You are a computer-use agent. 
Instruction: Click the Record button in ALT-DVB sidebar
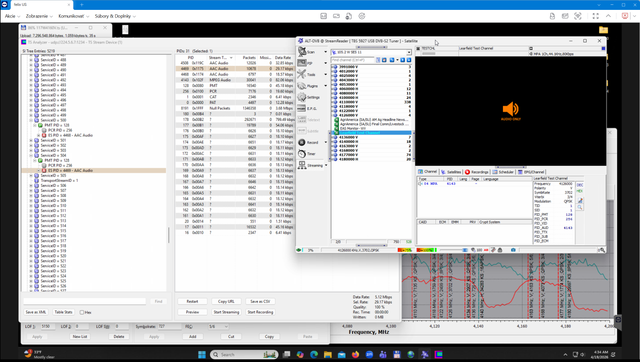coord(308,142)
